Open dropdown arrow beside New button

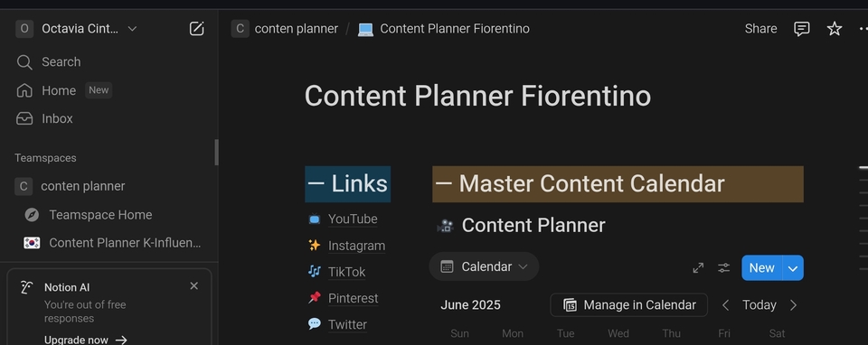click(793, 267)
